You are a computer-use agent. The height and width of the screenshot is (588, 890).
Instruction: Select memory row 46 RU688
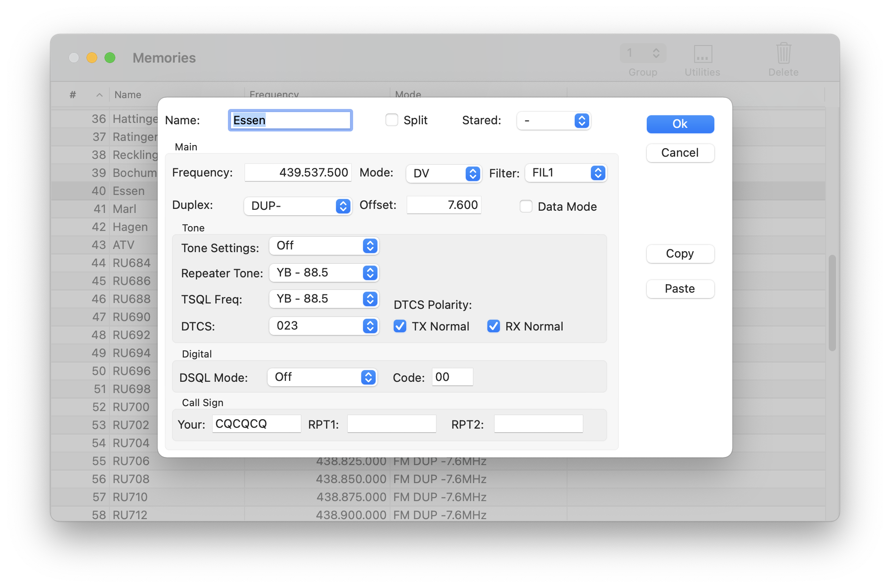click(x=104, y=299)
